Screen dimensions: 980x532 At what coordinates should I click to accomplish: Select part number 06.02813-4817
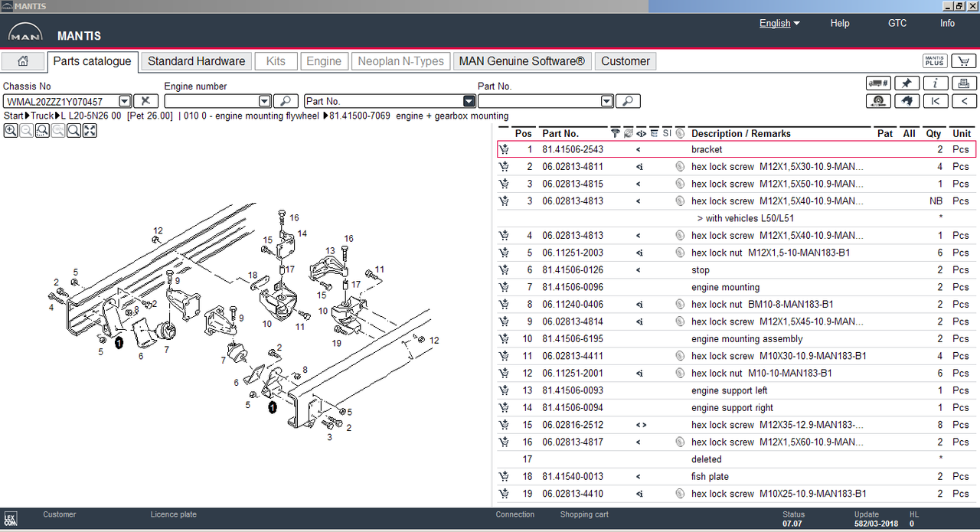[x=573, y=442]
